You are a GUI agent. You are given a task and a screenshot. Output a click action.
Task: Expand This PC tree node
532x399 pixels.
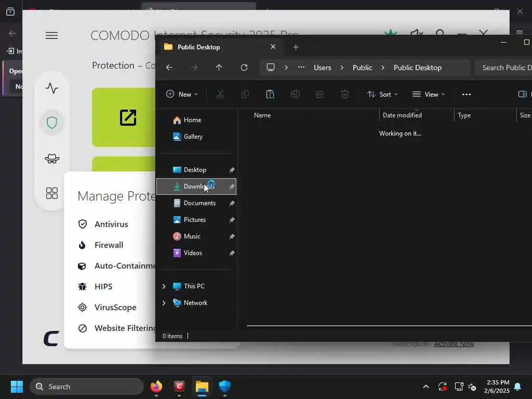[x=164, y=286]
